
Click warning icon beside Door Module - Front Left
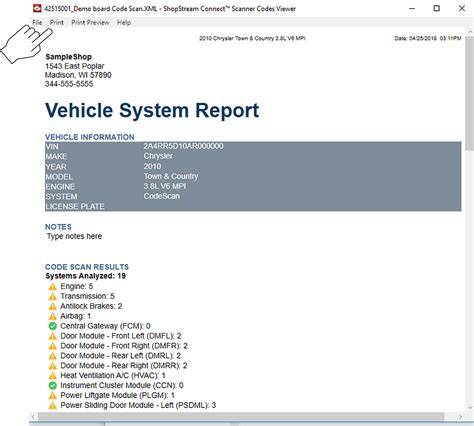pos(53,336)
